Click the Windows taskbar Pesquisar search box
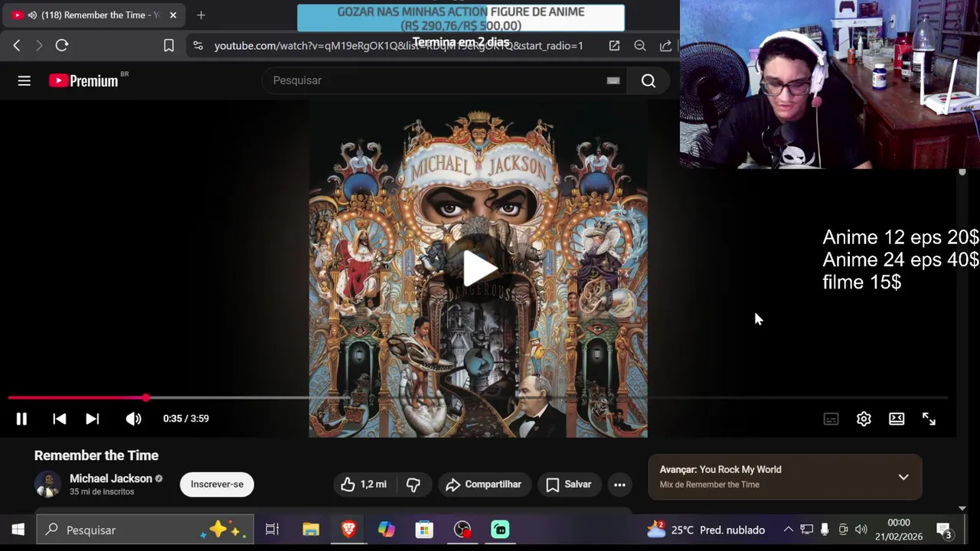 coord(145,530)
